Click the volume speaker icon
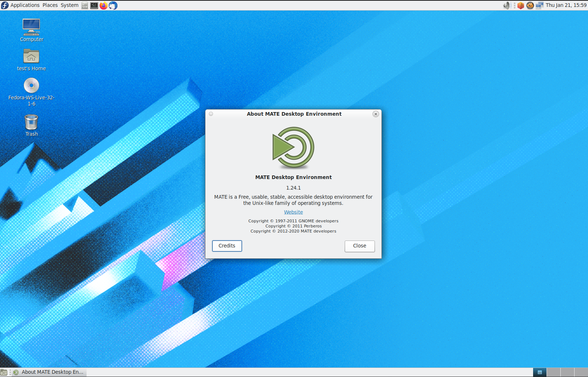588x377 pixels. tap(507, 5)
